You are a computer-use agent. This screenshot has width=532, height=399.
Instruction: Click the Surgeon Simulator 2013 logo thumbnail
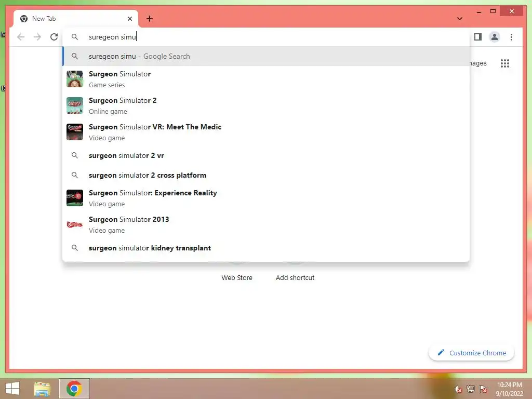coord(75,224)
